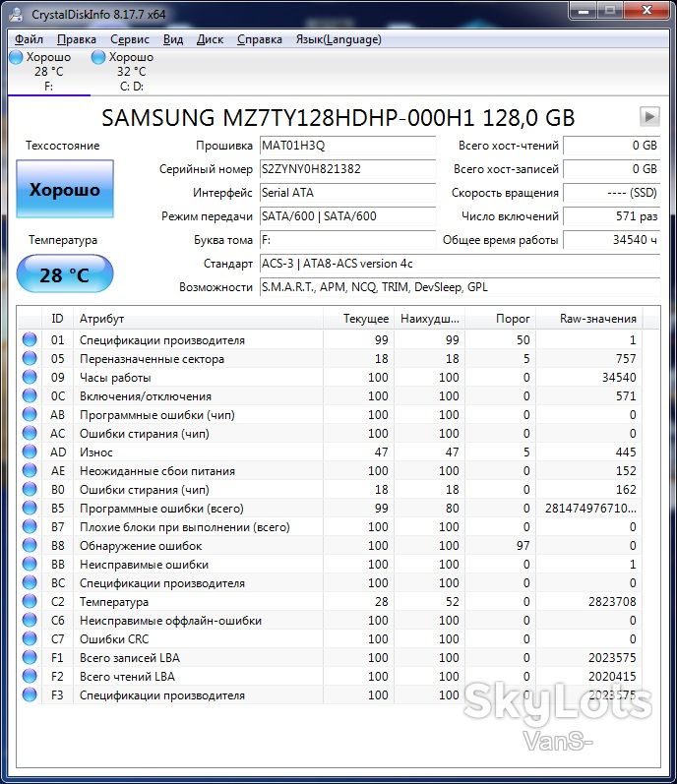Open the Вид menu
The height and width of the screenshot is (784, 677).
click(x=173, y=39)
